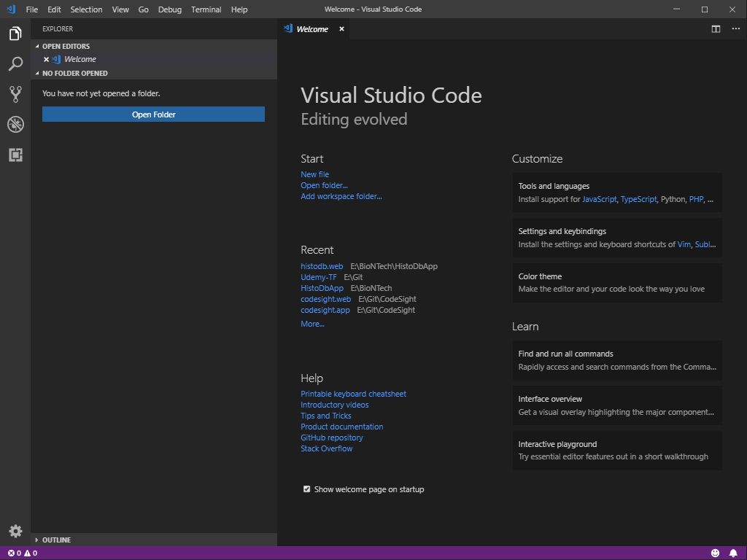The height and width of the screenshot is (560, 747).
Task: Open the Explorer view in activity bar
Action: (15, 34)
